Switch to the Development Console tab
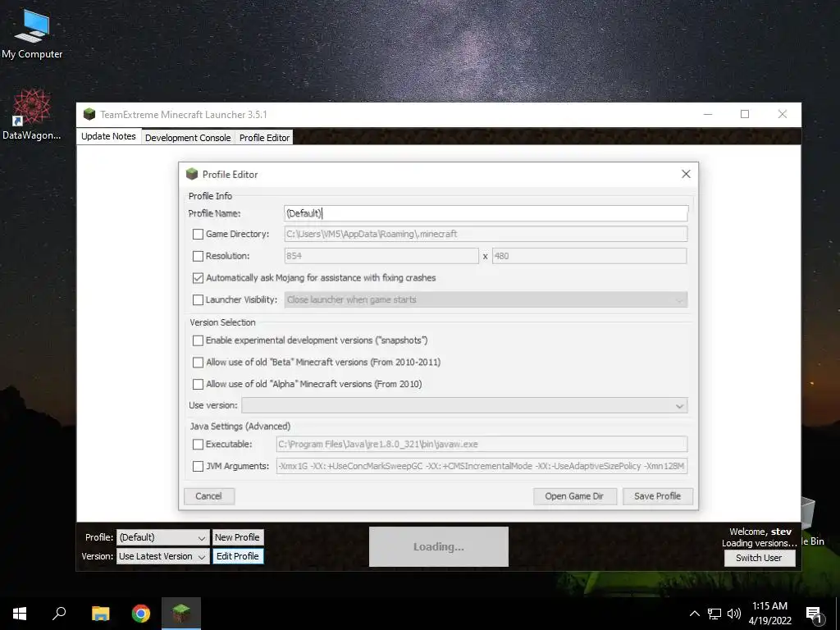This screenshot has height=630, width=840. coord(188,138)
